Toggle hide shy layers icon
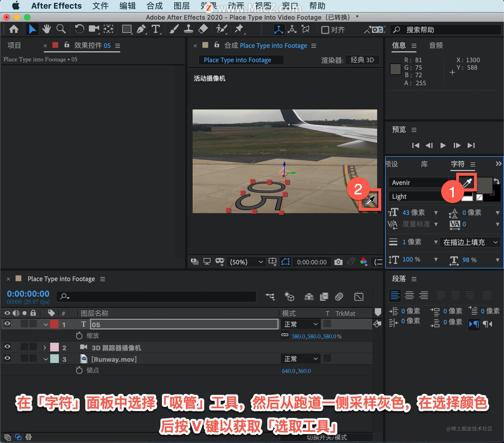Image resolution: width=504 pixels, height=443 pixels. (x=309, y=296)
